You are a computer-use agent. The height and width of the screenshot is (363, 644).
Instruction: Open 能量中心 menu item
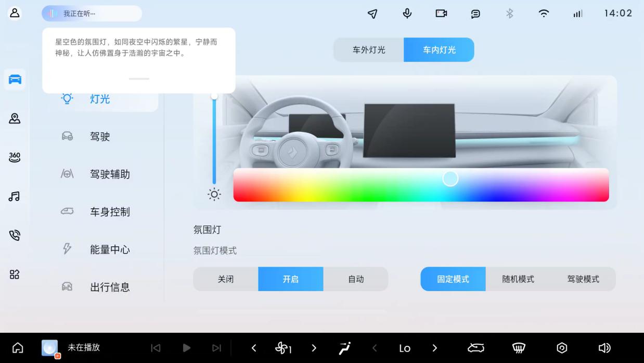(x=110, y=249)
